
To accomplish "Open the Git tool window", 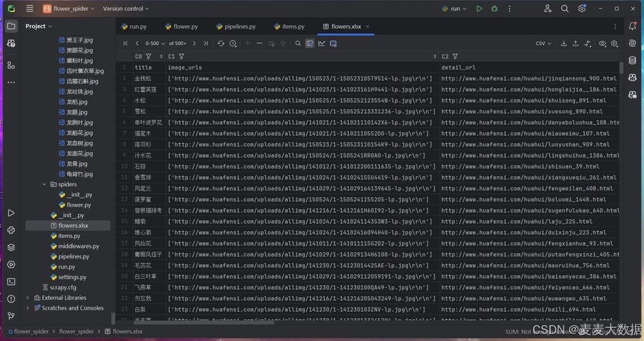I will click(x=11, y=316).
